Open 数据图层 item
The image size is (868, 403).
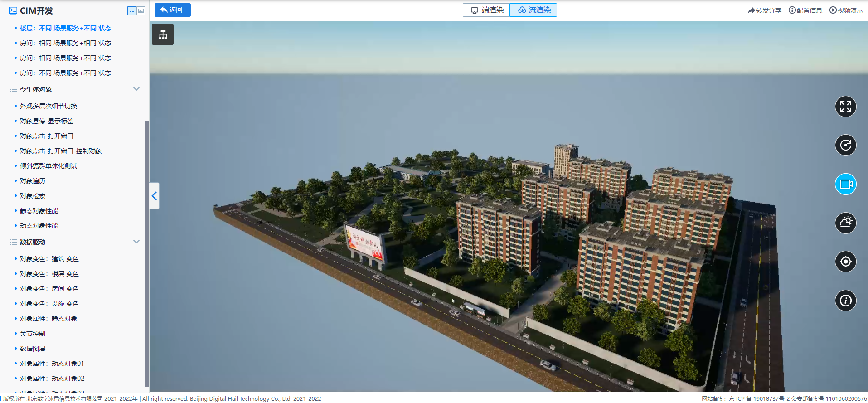[x=33, y=349]
